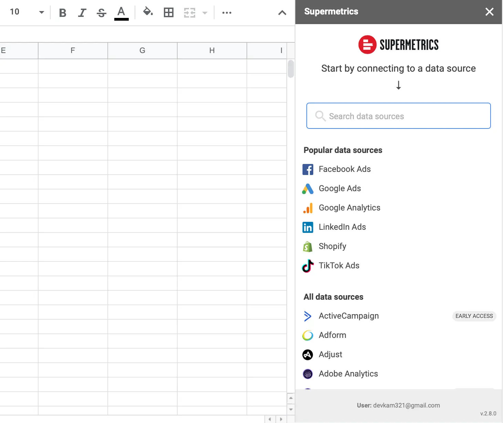Select column F header
Viewport: 504px width, 423px height.
[73, 51]
